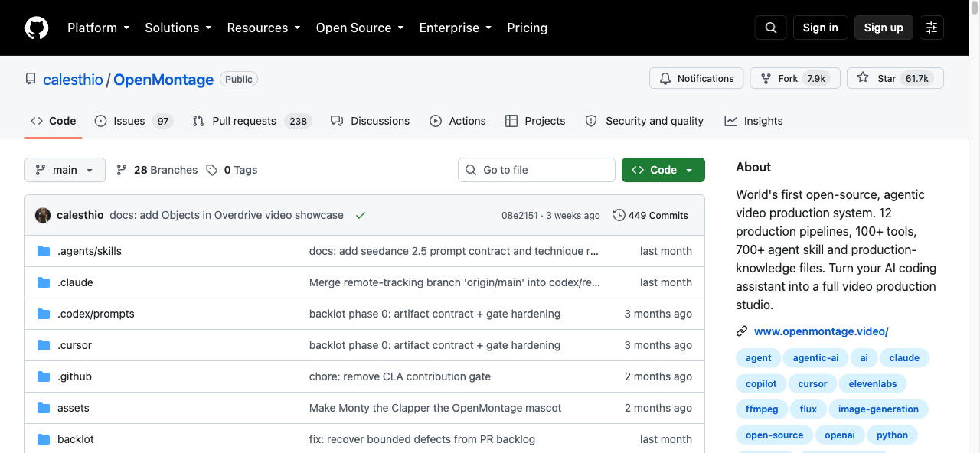Click the Sign up button
The width and height of the screenshot is (980, 453).
(x=884, y=28)
